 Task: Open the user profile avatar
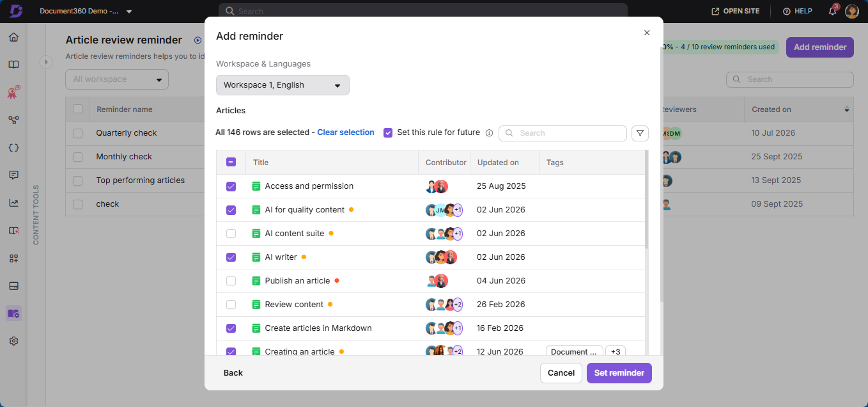[x=851, y=11]
